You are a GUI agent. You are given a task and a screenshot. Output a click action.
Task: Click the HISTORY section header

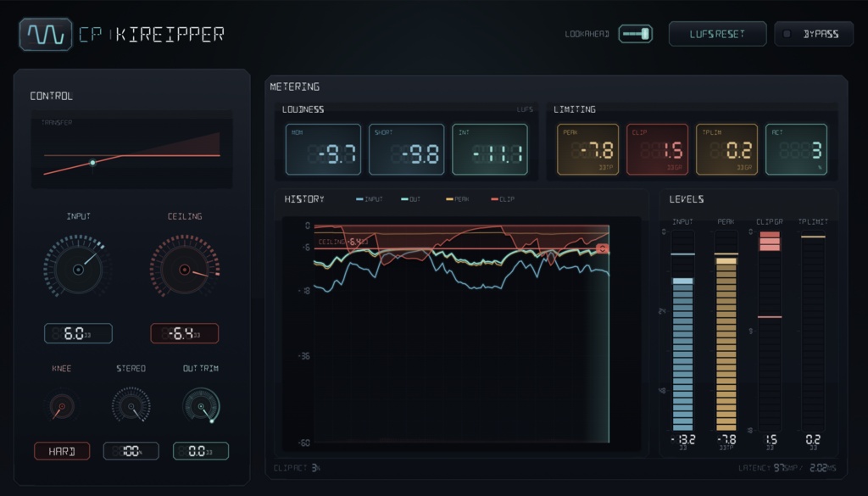304,199
